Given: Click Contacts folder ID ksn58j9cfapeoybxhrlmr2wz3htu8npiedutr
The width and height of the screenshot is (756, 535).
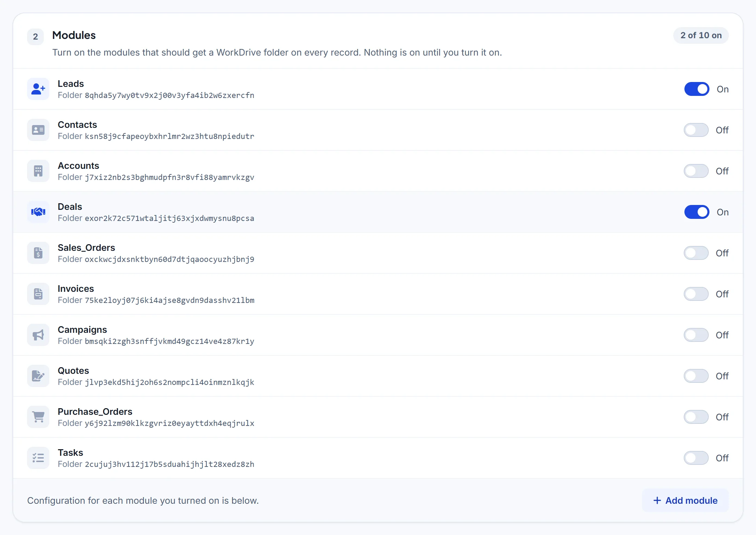Looking at the screenshot, I should (x=170, y=137).
